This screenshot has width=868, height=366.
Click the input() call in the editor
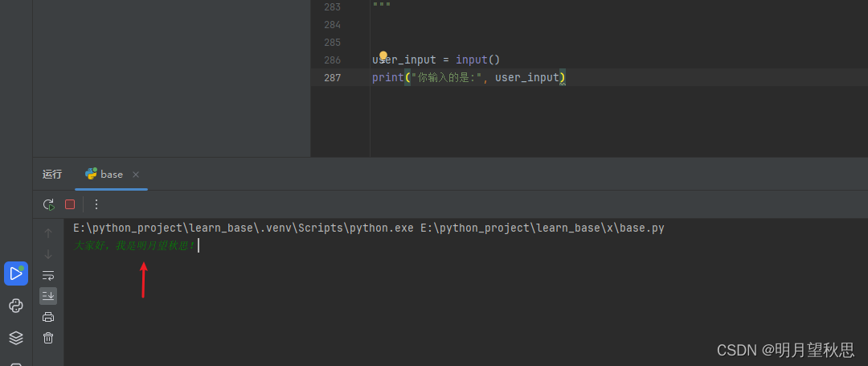[x=477, y=60]
